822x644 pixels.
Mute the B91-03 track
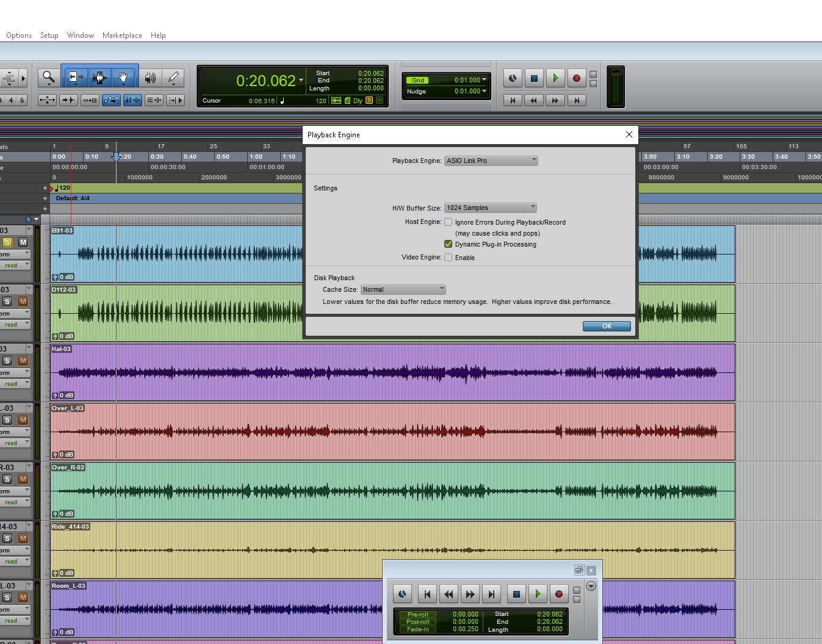[23, 242]
